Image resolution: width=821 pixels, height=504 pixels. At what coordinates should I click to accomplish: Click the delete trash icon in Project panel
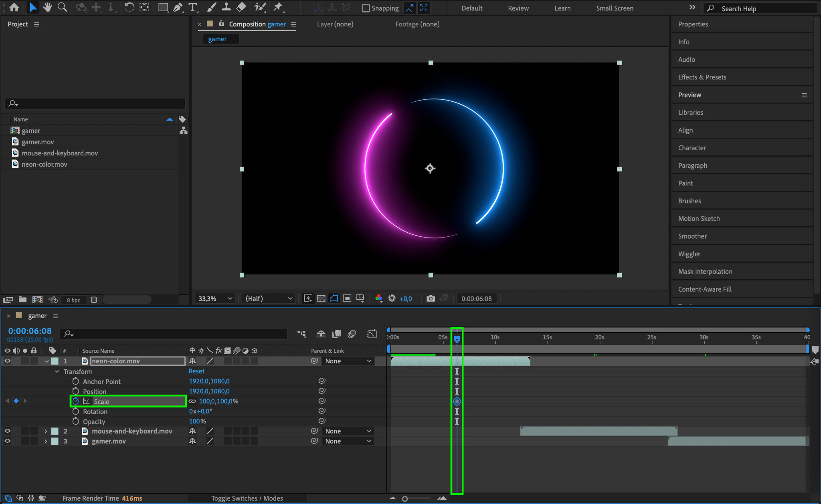(x=94, y=300)
